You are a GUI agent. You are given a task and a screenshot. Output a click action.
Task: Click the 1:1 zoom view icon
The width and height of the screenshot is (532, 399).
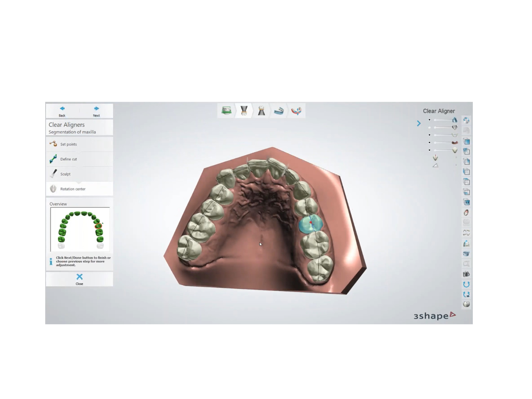click(x=466, y=201)
